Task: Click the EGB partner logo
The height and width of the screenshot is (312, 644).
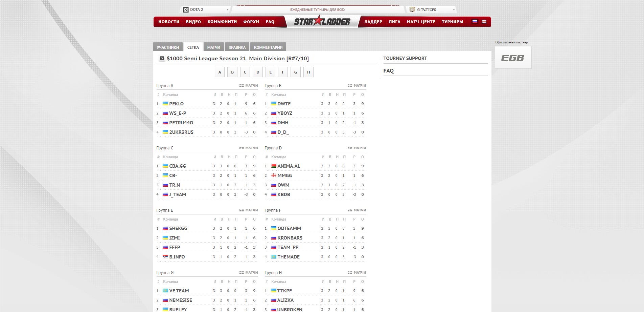Action: click(513, 58)
